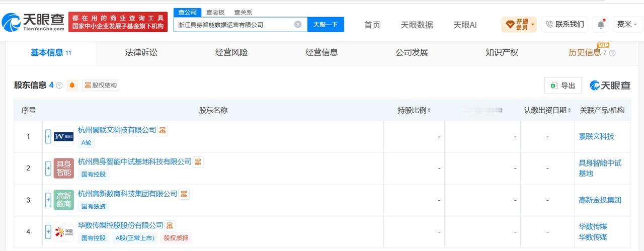This screenshot has height=251, width=644.
Task: Select the 公司发展 tab
Action: click(x=412, y=52)
